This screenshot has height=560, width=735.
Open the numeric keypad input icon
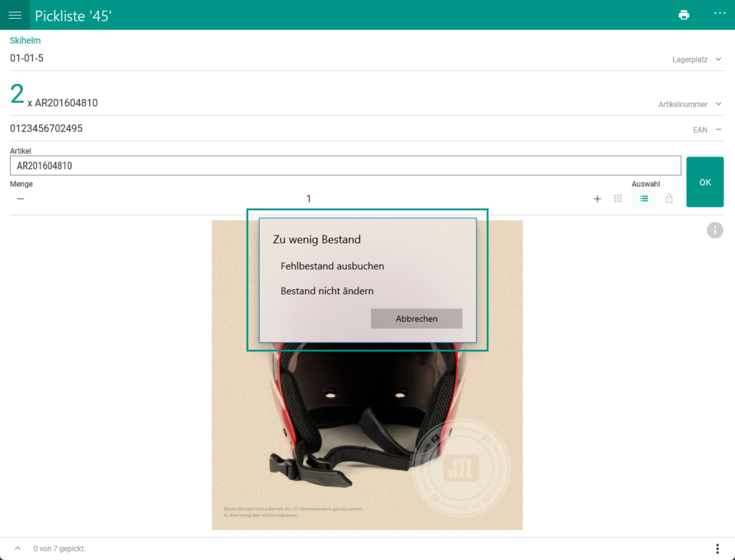[618, 199]
